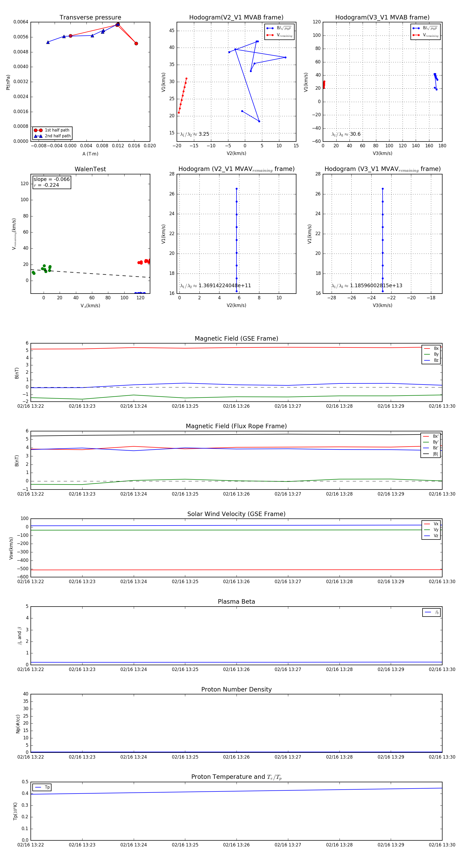Click the 'Hodogram(V3_V1 MVAB frame)' title
473x868 pixels.
[x=382, y=17]
